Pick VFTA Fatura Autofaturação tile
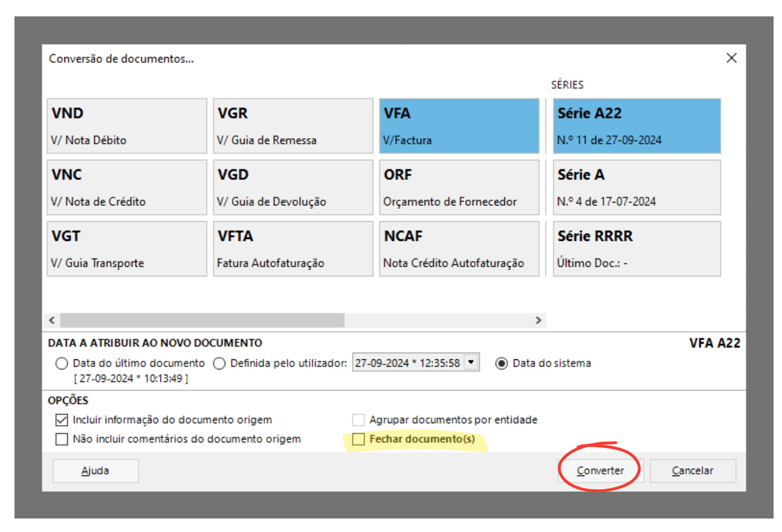 point(293,249)
